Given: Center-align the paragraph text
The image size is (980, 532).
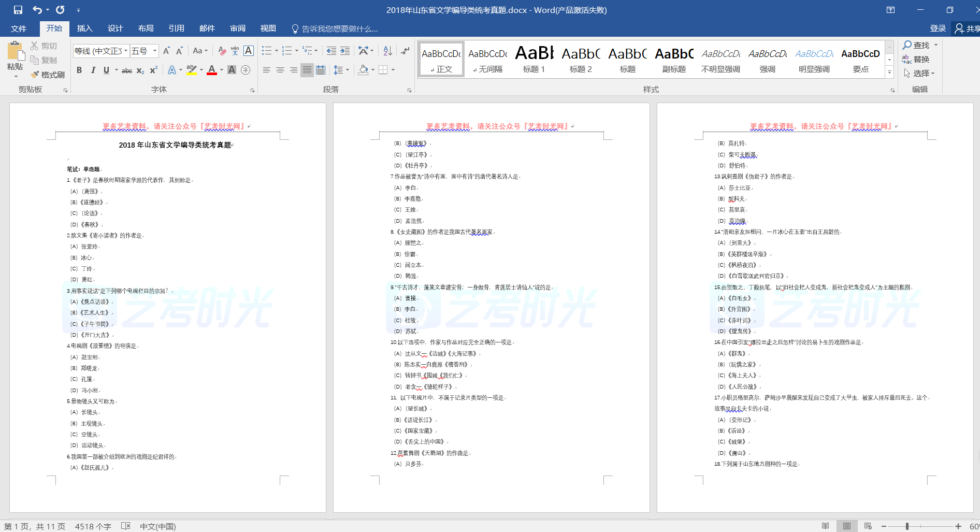Looking at the screenshot, I should (280, 70).
